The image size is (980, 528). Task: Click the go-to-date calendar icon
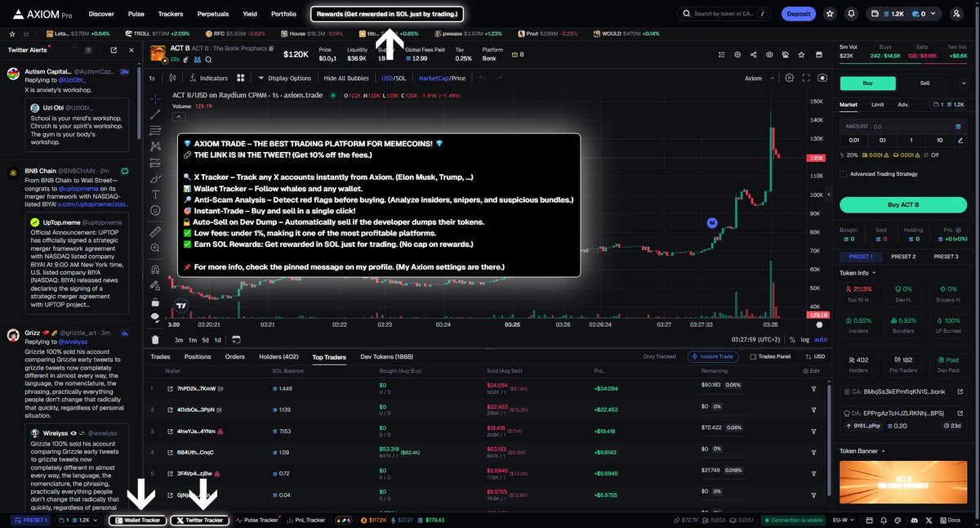coord(236,339)
